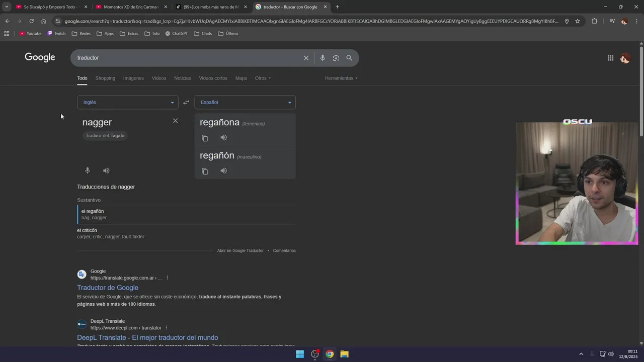Switch to Videos cortos tab
The image size is (644, 362).
point(213,78)
